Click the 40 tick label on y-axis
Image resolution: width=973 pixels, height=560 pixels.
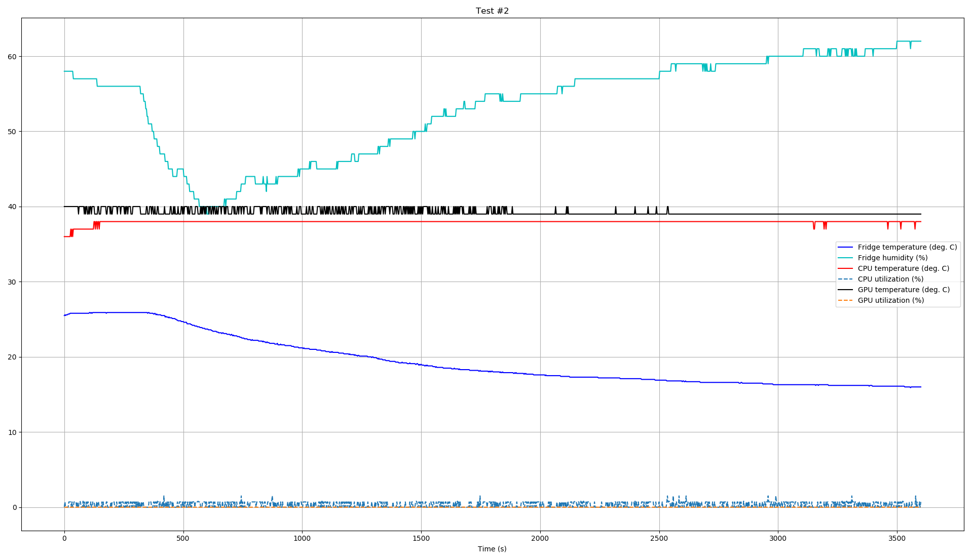12,207
